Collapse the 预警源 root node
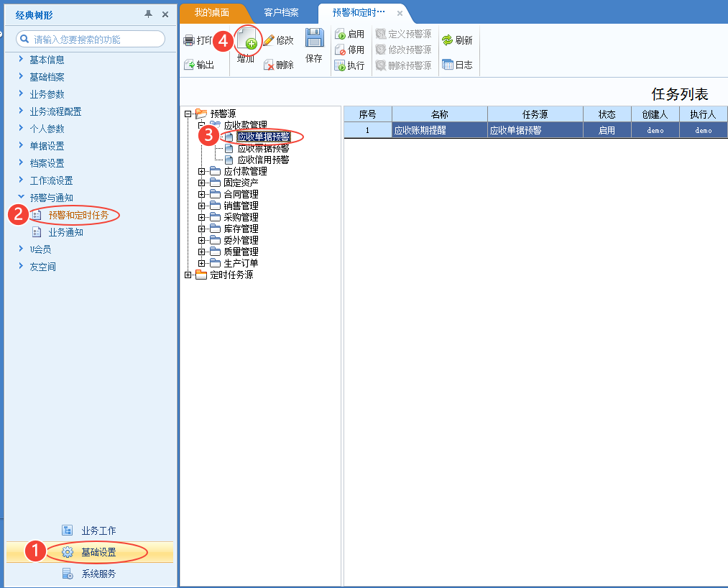Viewport: 728px width, 588px height. (x=188, y=114)
